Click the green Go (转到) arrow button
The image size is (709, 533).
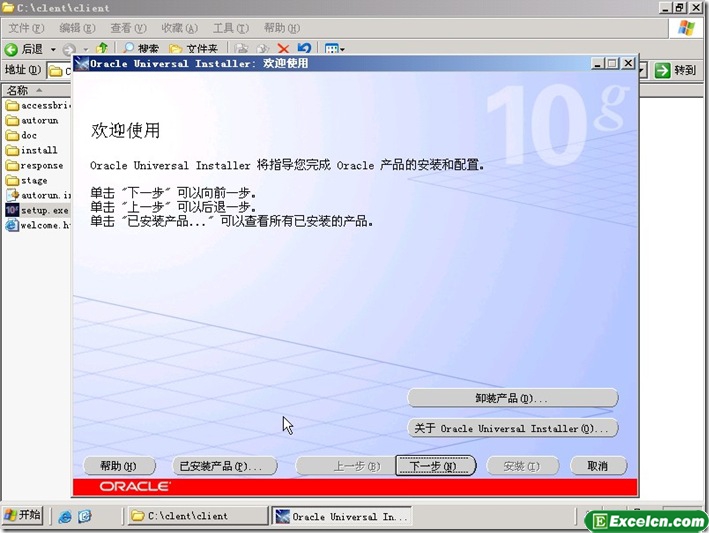pos(676,70)
